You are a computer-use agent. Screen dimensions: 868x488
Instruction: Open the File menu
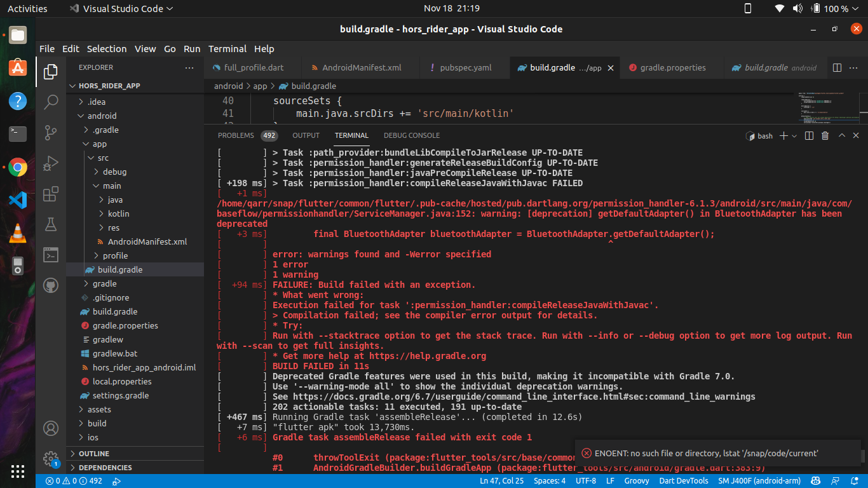click(x=47, y=49)
